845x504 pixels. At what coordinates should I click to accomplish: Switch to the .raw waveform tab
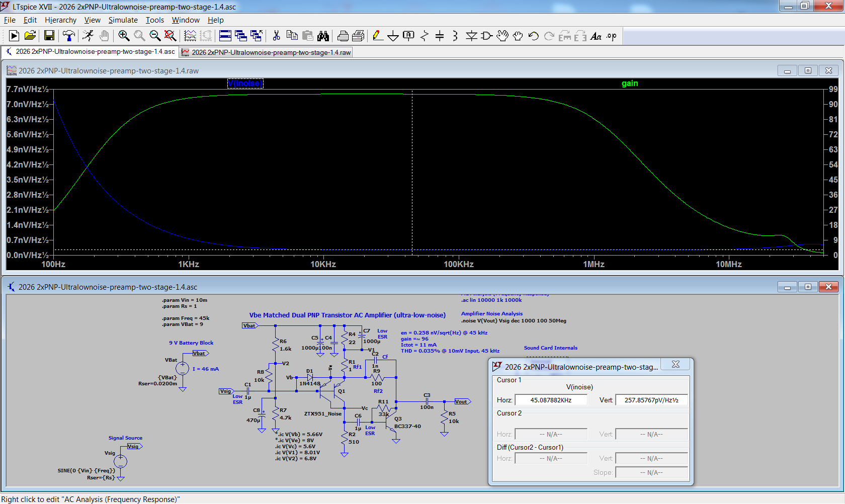[x=266, y=52]
